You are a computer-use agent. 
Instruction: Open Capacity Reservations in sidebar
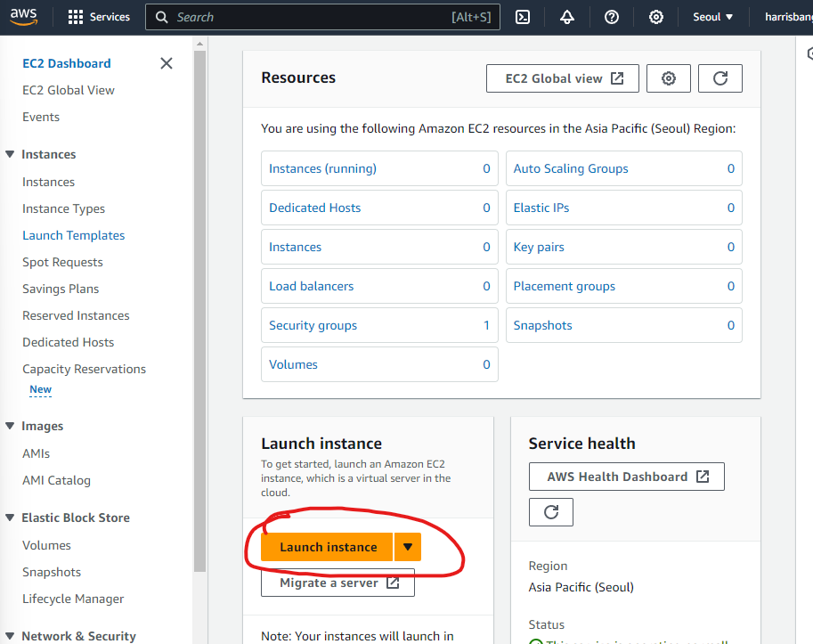[84, 369]
